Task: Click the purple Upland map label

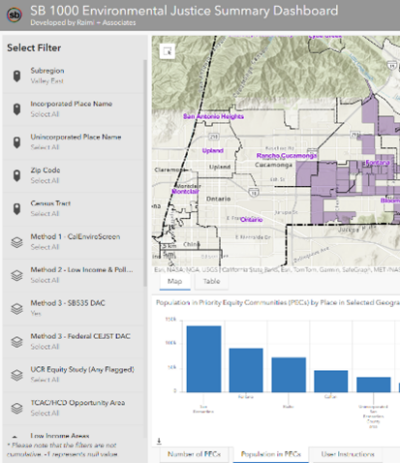Action: pos(213,151)
